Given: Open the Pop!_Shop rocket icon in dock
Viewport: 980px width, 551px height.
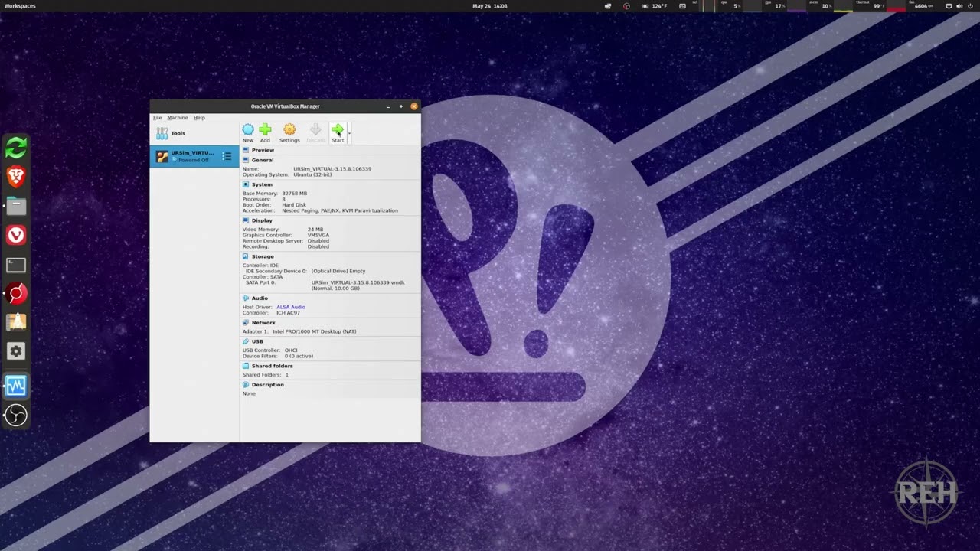Looking at the screenshot, I should pyautogui.click(x=16, y=322).
